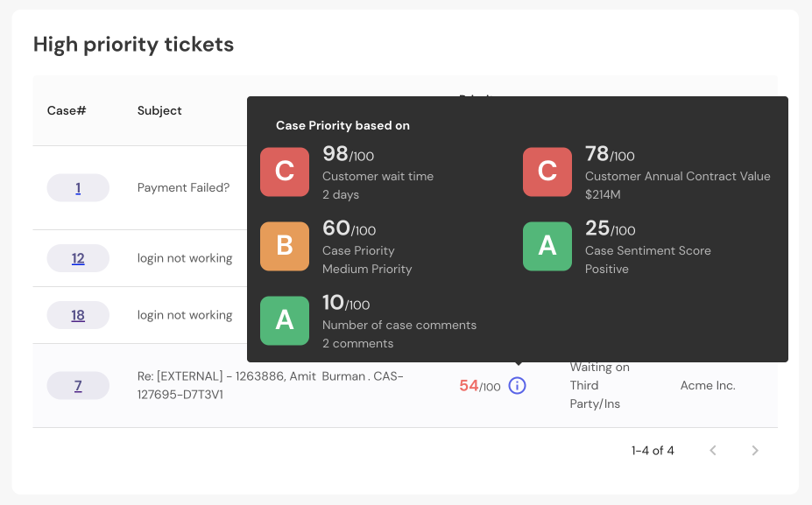Click the 98/100 wait time score
The width and height of the screenshot is (812, 505).
pyautogui.click(x=348, y=155)
